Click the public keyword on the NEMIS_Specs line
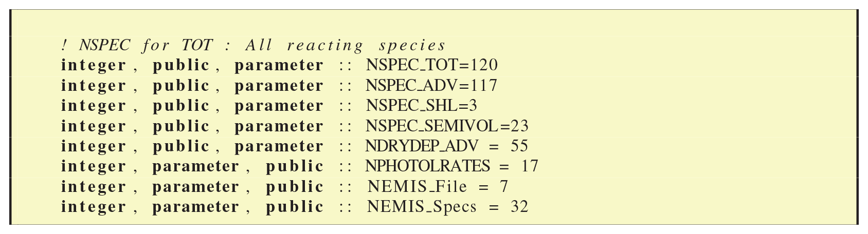 295,207
